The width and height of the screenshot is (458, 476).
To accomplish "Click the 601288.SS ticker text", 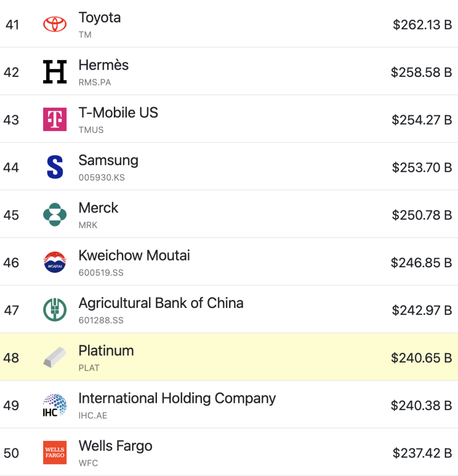I will [101, 320].
